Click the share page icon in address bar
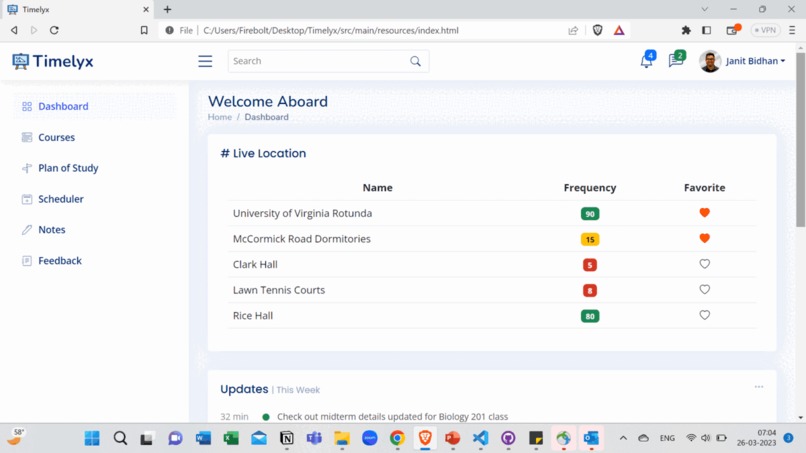The height and width of the screenshot is (453, 806). click(573, 30)
